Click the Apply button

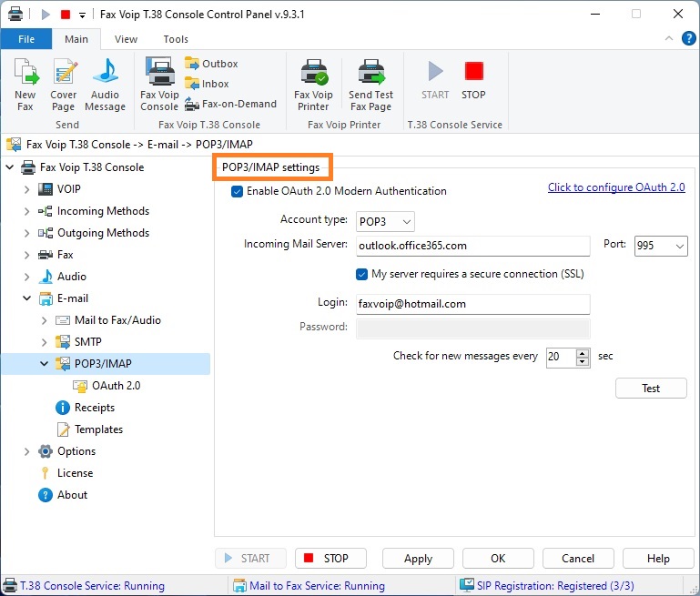[418, 558]
